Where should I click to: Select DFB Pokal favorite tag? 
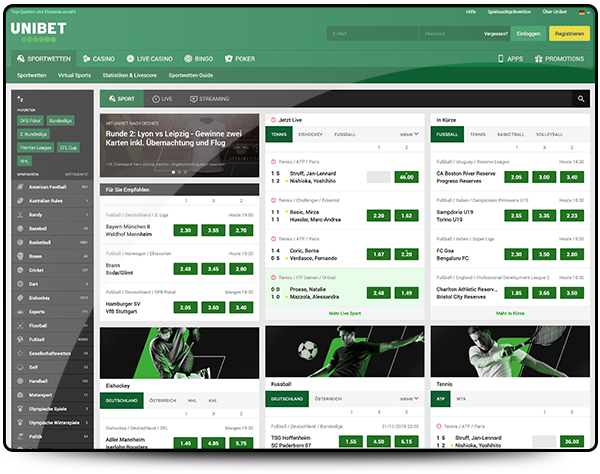[30, 121]
